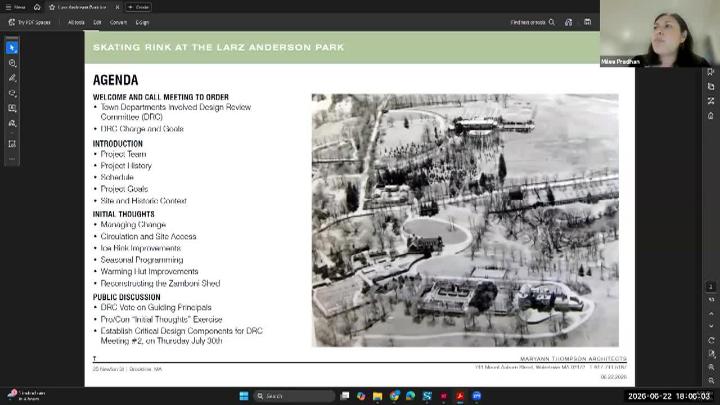Open the weather widget in the taskbar corner
Screen dimensions: 720x405
[28, 396]
